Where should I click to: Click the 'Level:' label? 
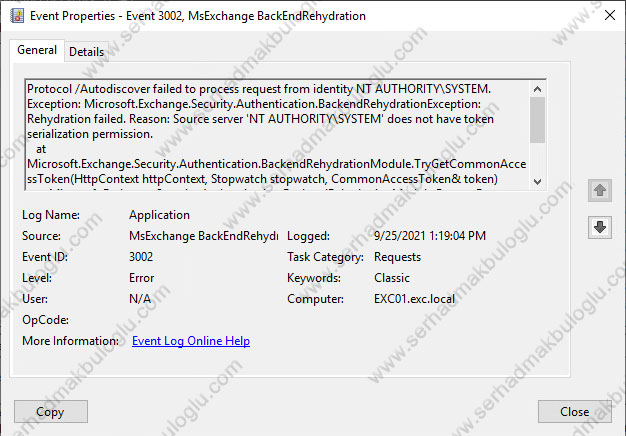tap(37, 278)
